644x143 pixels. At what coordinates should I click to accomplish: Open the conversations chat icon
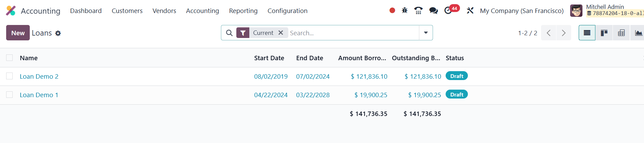point(433,11)
